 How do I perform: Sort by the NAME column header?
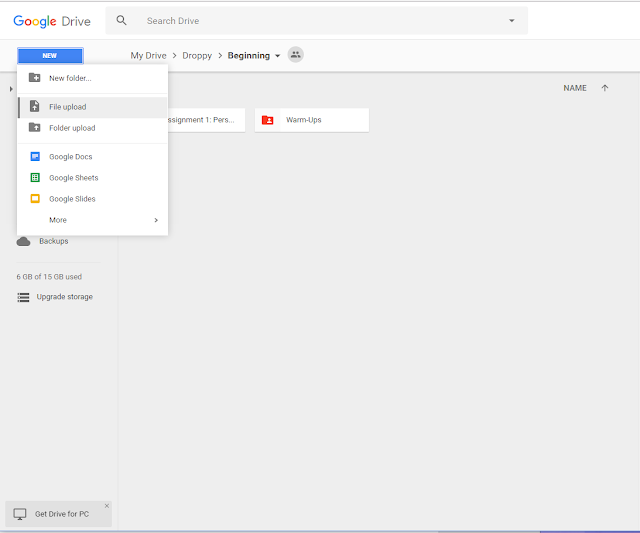pos(575,88)
